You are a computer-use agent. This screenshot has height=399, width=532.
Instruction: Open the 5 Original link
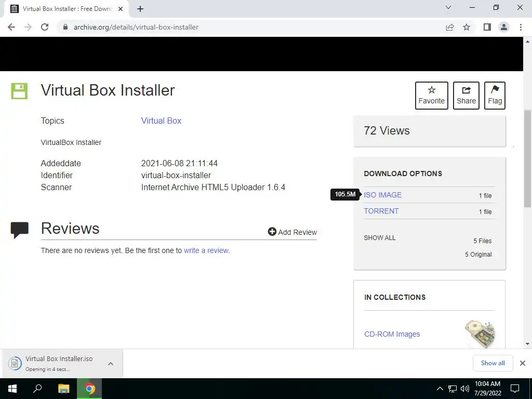[478, 255]
